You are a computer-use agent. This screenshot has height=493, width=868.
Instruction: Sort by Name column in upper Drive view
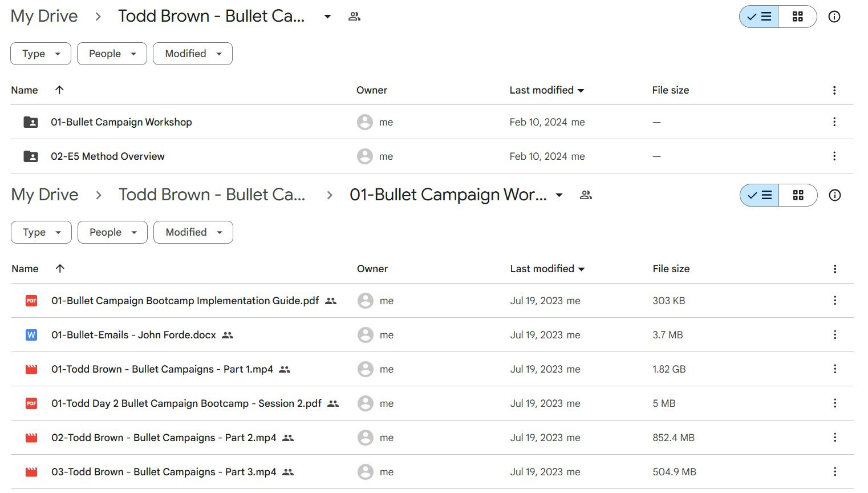pyautogui.click(x=25, y=90)
